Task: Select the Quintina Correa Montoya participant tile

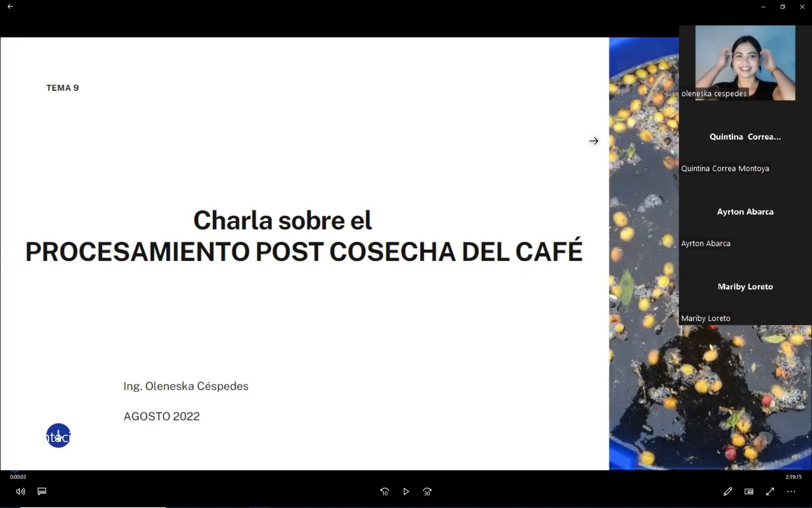Action: click(745, 137)
